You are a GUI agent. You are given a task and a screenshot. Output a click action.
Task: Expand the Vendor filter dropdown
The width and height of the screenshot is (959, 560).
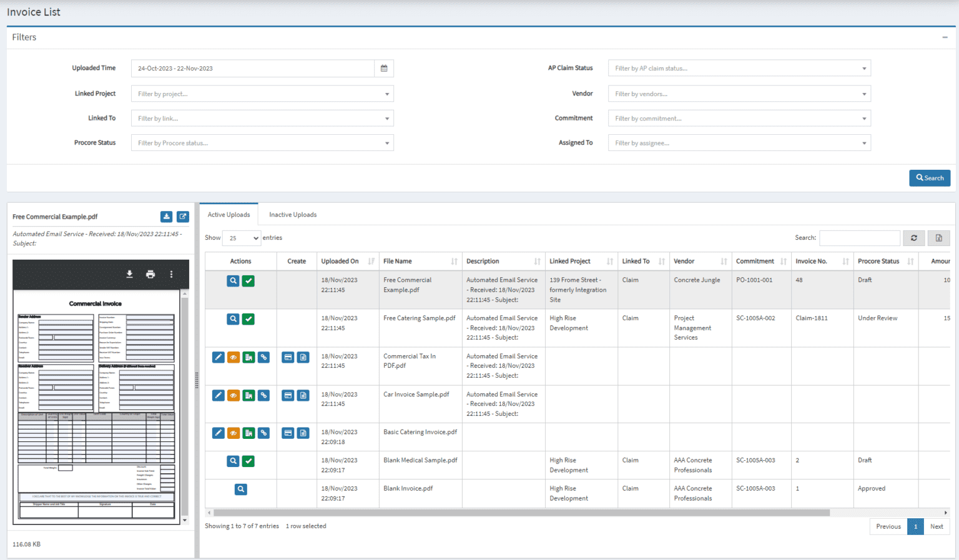[x=739, y=93]
